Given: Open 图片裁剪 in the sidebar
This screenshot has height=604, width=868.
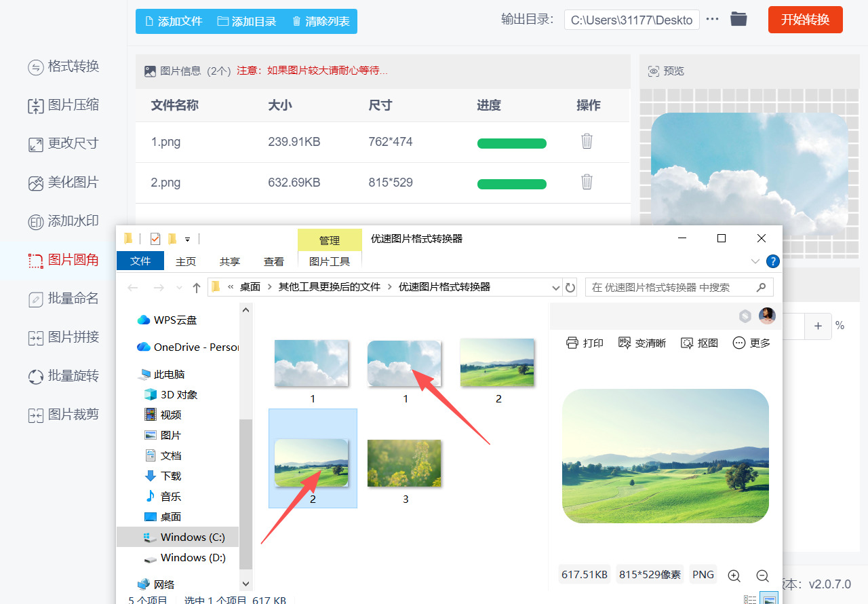Looking at the screenshot, I should (64, 415).
